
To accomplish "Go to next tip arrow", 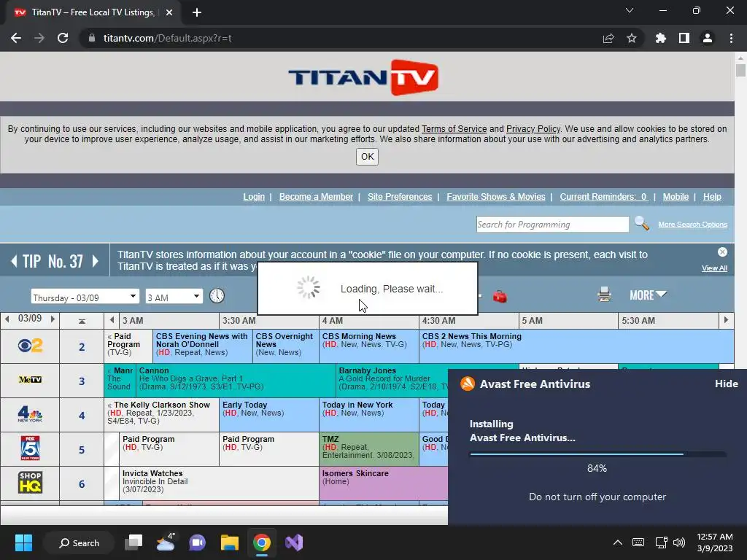I will (x=96, y=261).
